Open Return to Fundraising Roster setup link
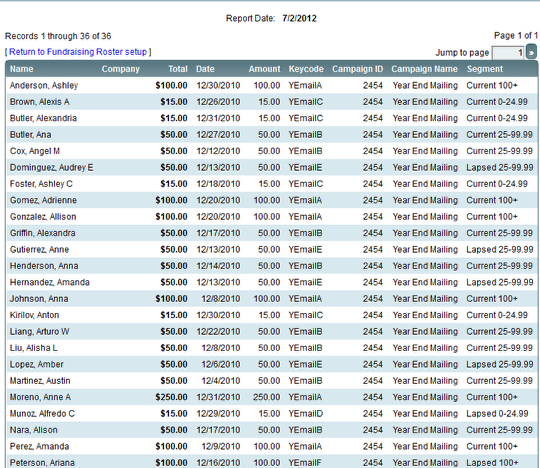 coord(78,52)
